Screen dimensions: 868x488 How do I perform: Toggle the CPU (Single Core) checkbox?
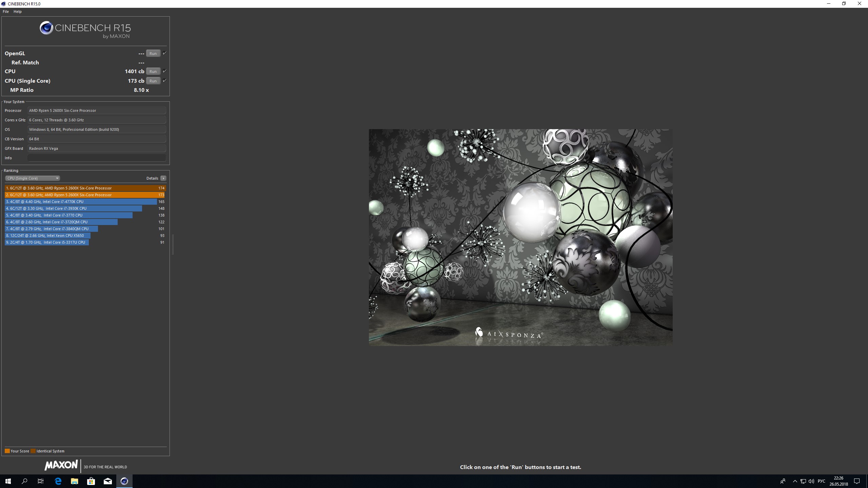(164, 81)
